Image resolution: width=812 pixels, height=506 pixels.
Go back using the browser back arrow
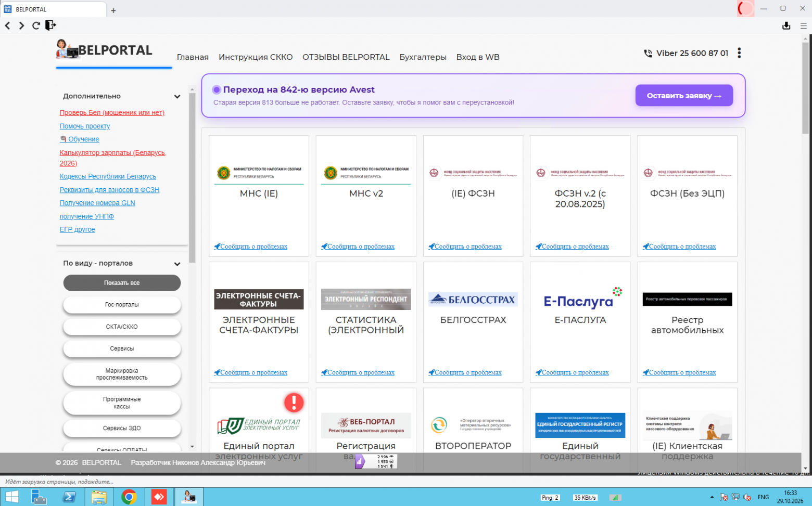click(x=7, y=25)
